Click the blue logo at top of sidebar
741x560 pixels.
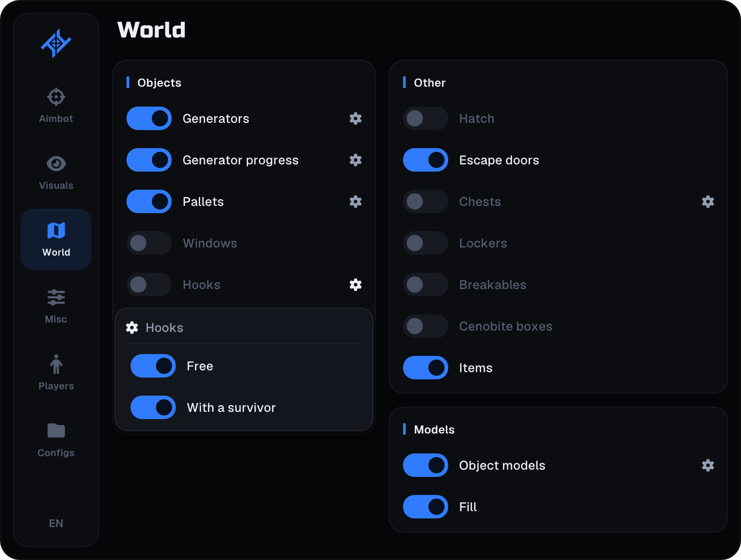click(x=56, y=43)
